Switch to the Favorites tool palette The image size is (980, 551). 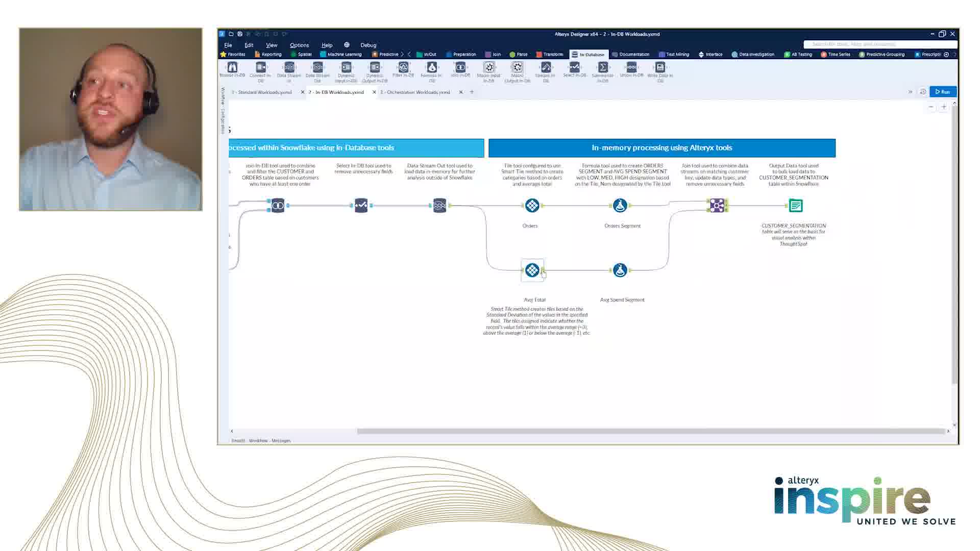[x=233, y=54]
